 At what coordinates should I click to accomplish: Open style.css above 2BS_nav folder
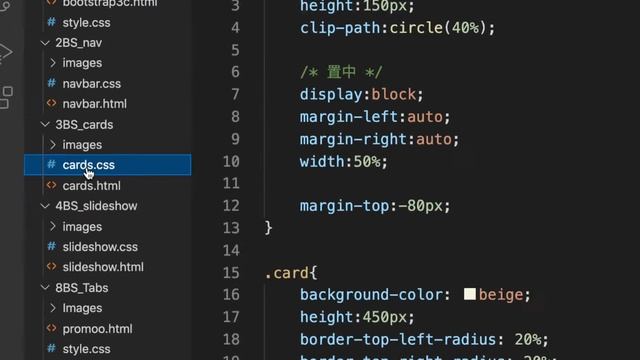(86, 23)
